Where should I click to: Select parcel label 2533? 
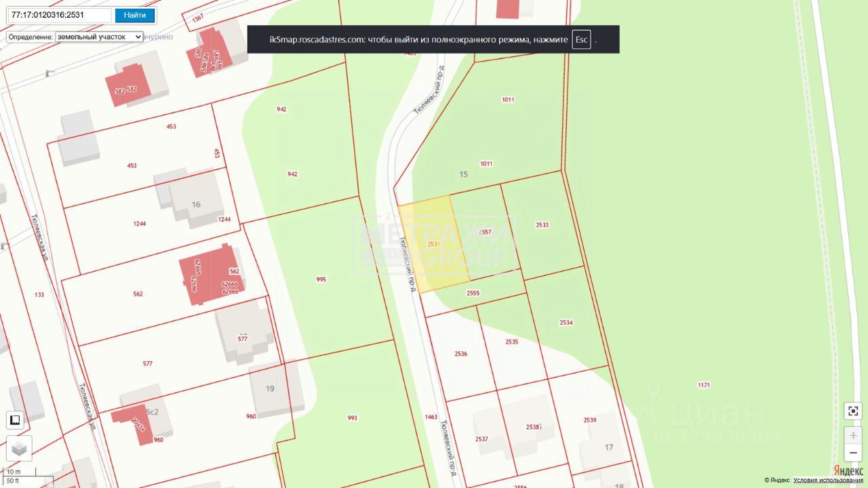pyautogui.click(x=542, y=224)
